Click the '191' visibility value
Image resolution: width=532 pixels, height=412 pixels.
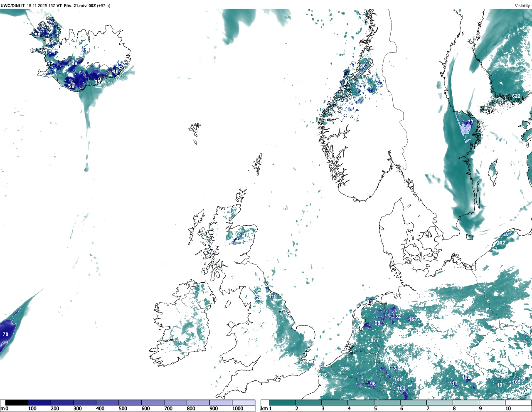click(501, 385)
